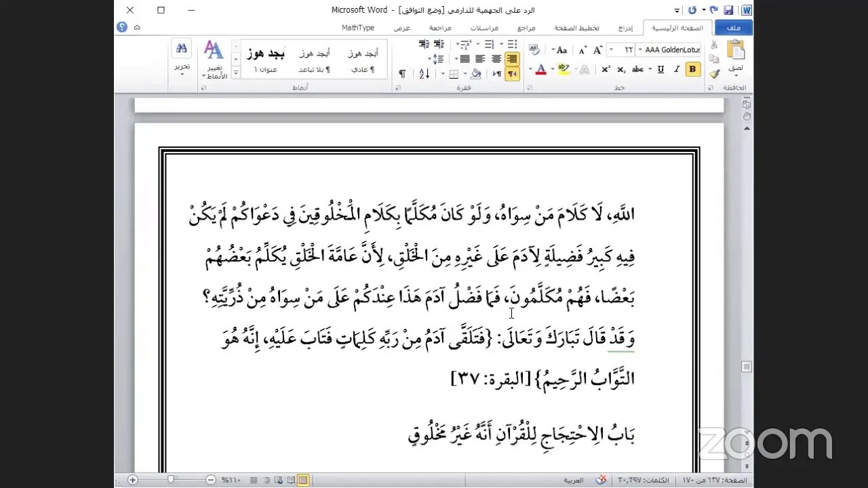Click the Shrink Font icon
This screenshot has height=488, width=868.
[583, 50]
